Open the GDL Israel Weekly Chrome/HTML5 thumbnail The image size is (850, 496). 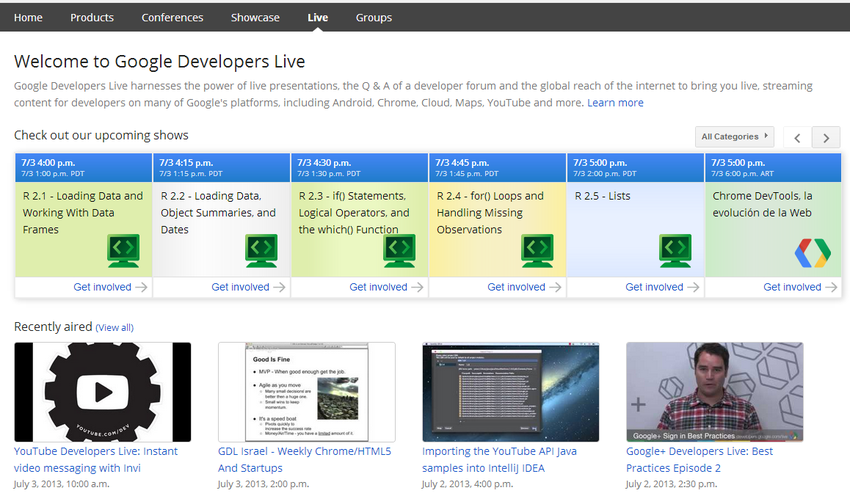[306, 392]
